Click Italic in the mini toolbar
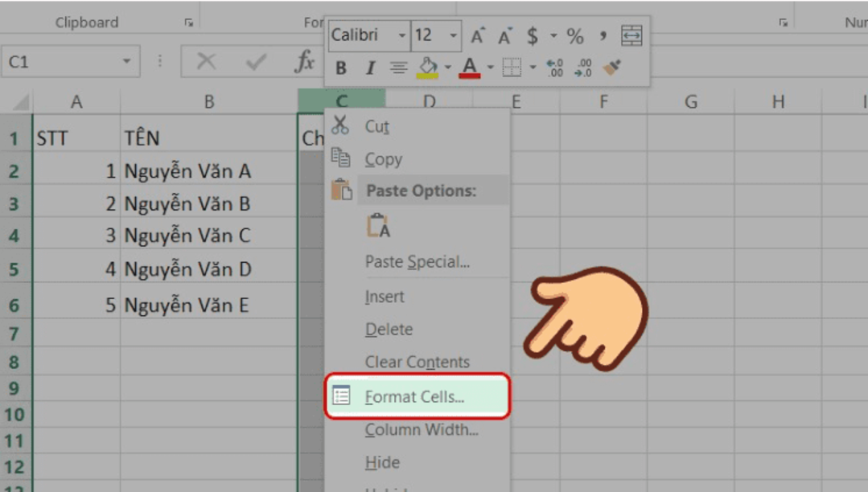Screen dimensions: 868x492 [x=370, y=68]
